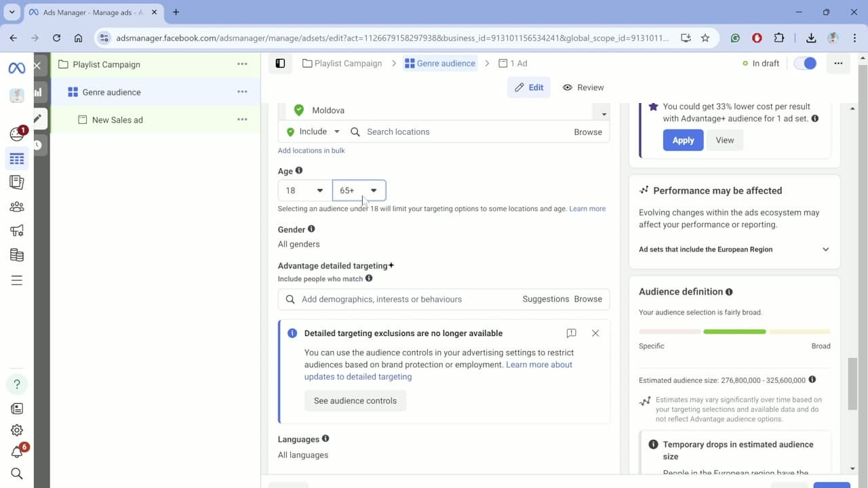The image size is (868, 488).
Task: Click Suggestions in detailed targeting
Action: 546,299
